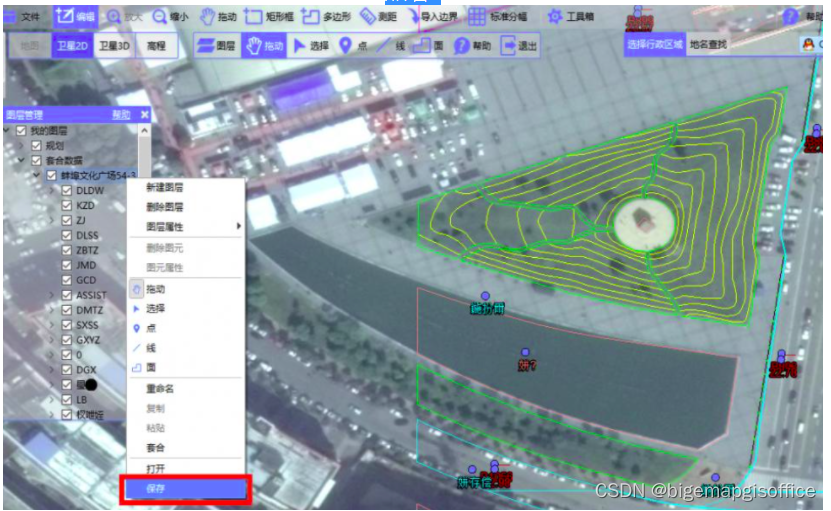Click the 点 marker icon in context menu
The height and width of the screenshot is (511, 831).
[x=137, y=328]
